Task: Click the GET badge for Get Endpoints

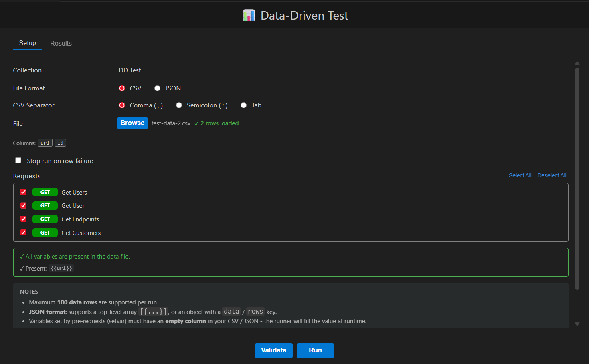Action: click(45, 219)
